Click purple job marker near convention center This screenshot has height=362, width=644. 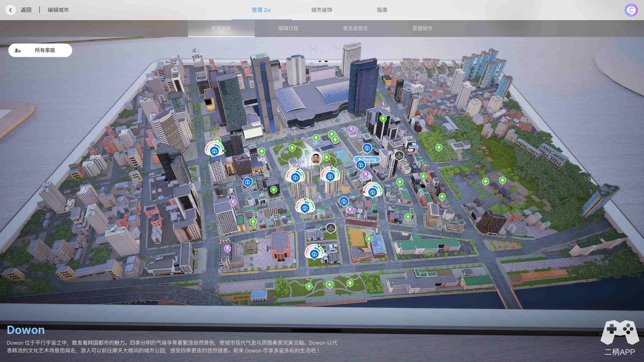(351, 129)
